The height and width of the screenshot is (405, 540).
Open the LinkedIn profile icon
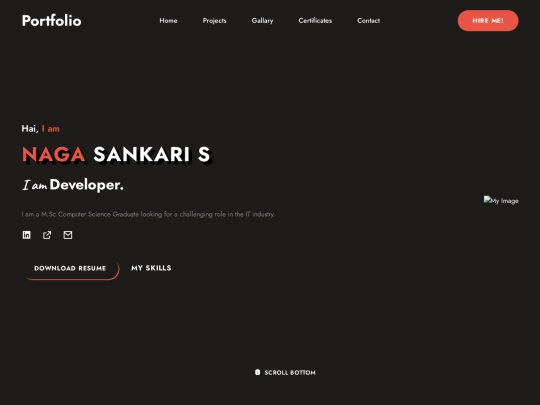coord(27,235)
